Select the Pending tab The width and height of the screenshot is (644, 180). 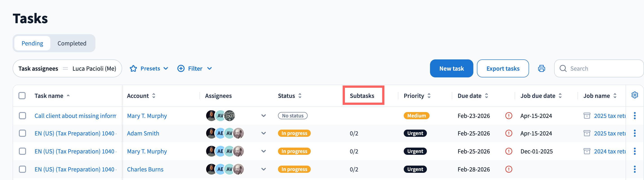coord(32,43)
